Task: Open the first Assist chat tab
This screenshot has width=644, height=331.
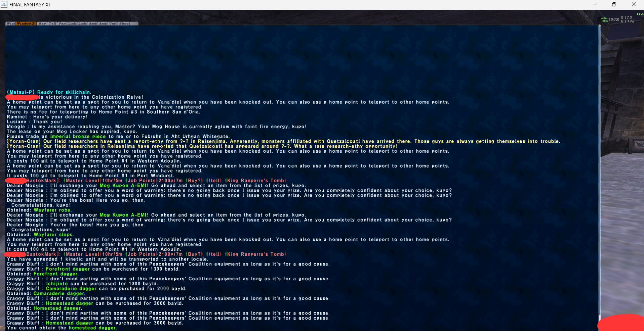Action: pyautogui.click(x=93, y=23)
